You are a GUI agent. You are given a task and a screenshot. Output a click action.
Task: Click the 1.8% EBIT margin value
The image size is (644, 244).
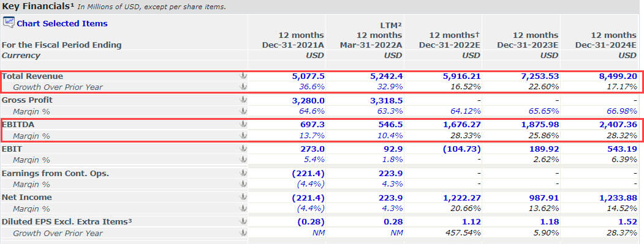click(x=393, y=160)
